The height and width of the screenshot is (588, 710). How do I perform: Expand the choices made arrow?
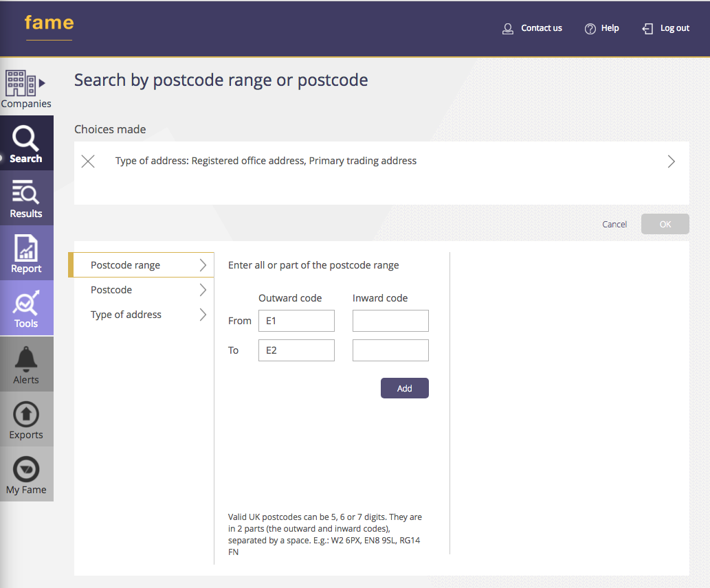point(671,161)
